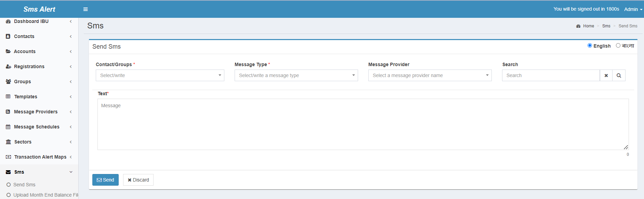
Task: Open the Home breadcrumb link
Action: [x=588, y=26]
